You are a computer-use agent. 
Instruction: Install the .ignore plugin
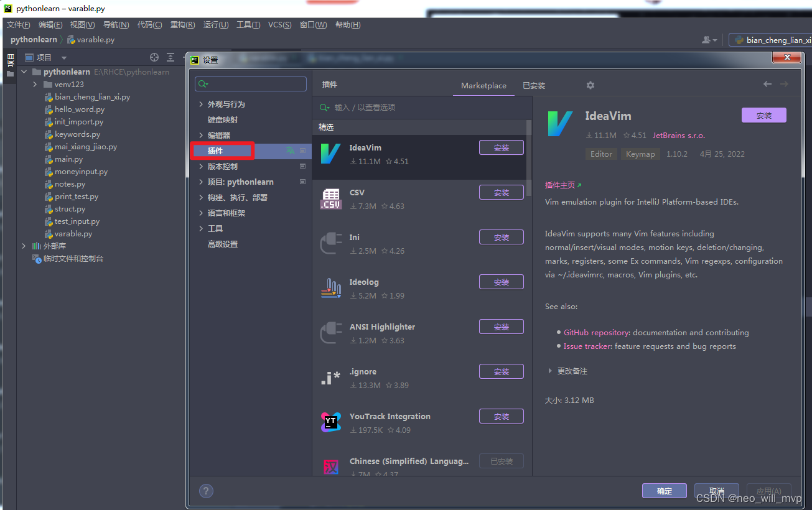pyautogui.click(x=501, y=371)
